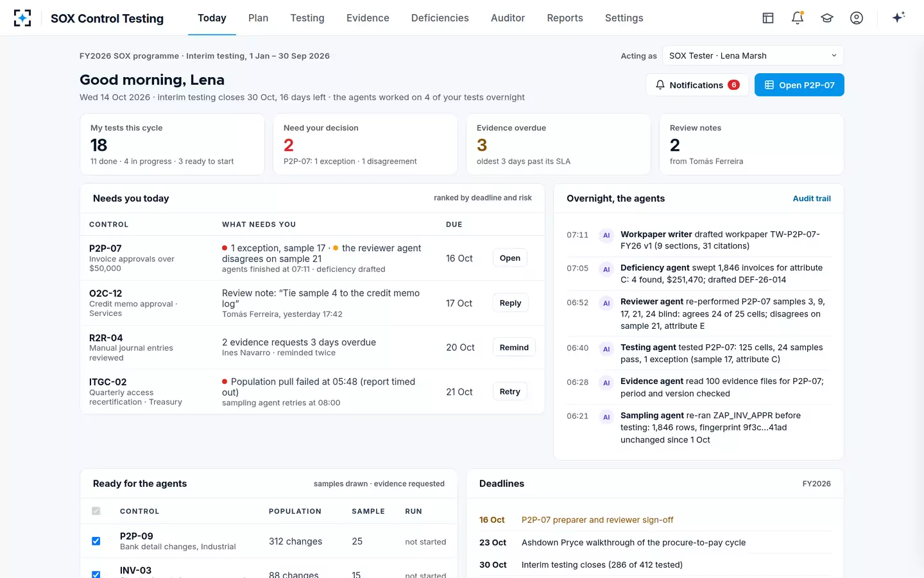This screenshot has height=578, width=924.
Task: Click the SOX Control Testing logo icon
Action: coord(22,18)
